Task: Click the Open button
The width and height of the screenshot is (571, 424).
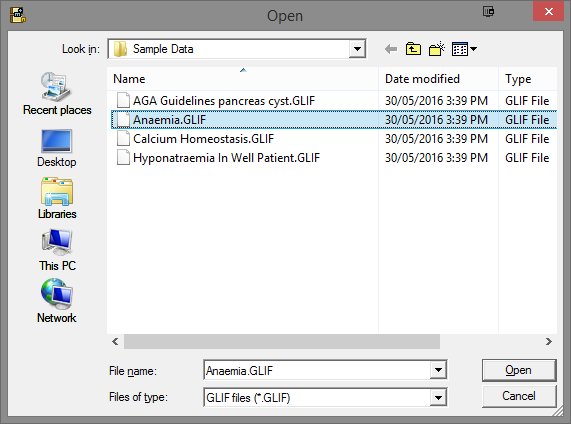Action: point(519,370)
